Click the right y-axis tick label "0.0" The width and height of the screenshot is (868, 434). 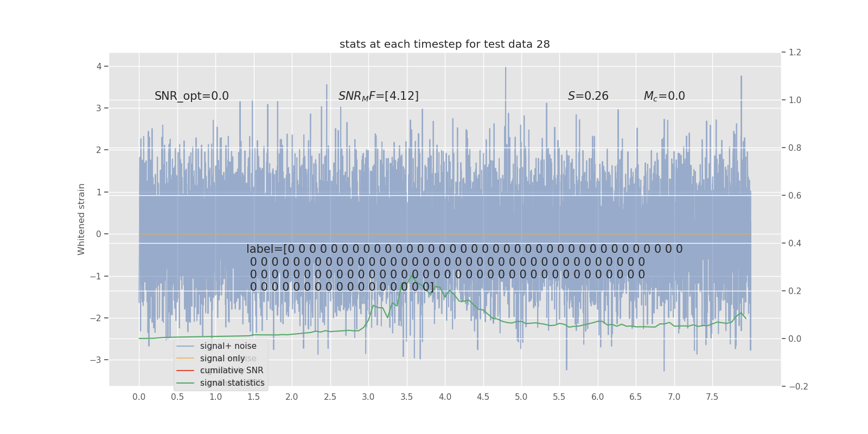click(x=795, y=339)
